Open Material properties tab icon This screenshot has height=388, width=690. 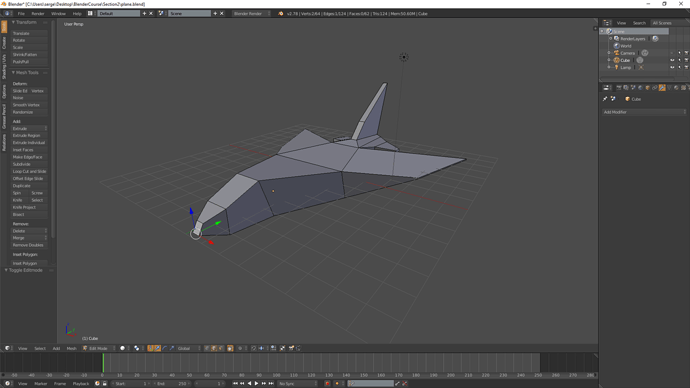pos(676,88)
